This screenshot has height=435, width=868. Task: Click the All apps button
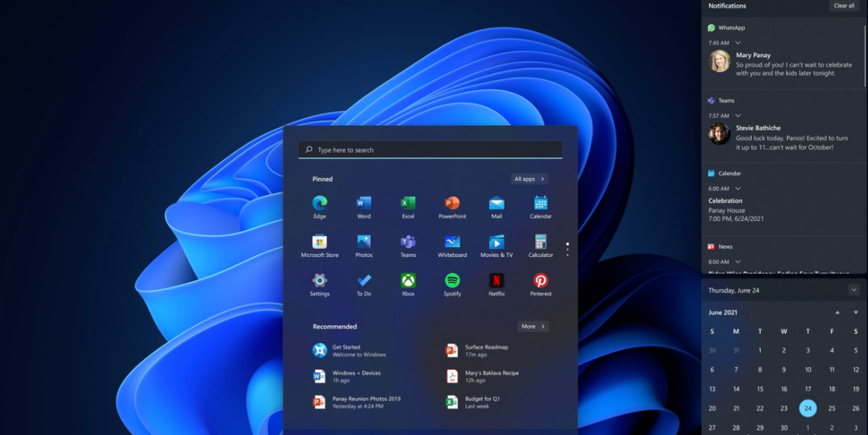529,179
